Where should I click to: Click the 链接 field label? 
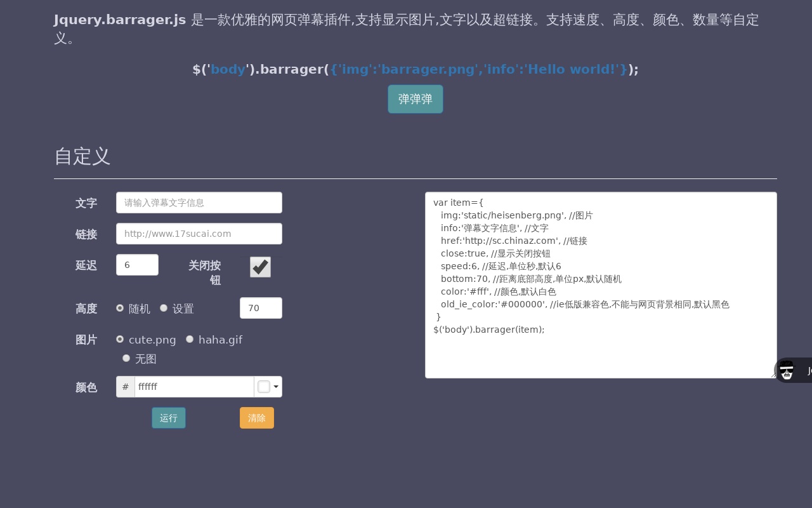86,234
